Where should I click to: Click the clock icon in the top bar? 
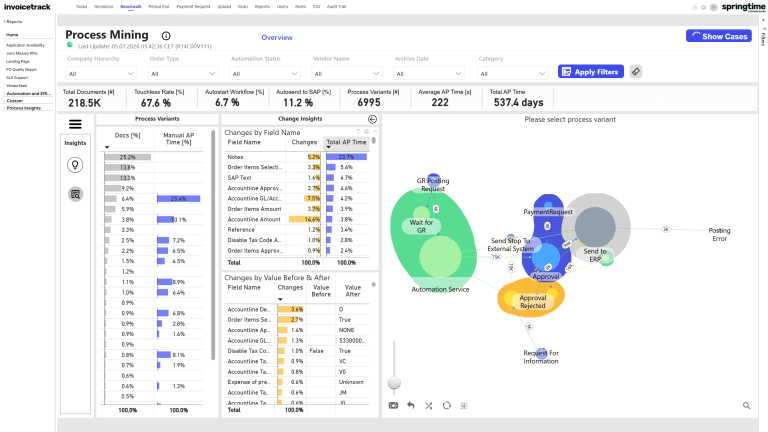coord(695,7)
